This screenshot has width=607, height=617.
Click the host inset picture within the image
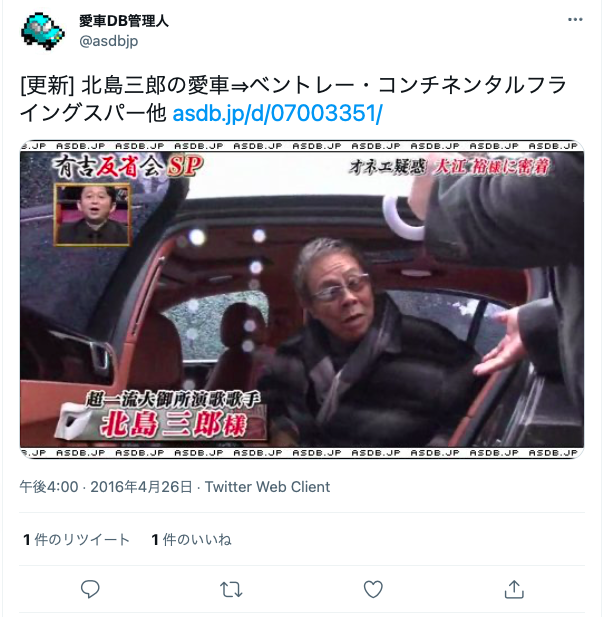tap(92, 214)
